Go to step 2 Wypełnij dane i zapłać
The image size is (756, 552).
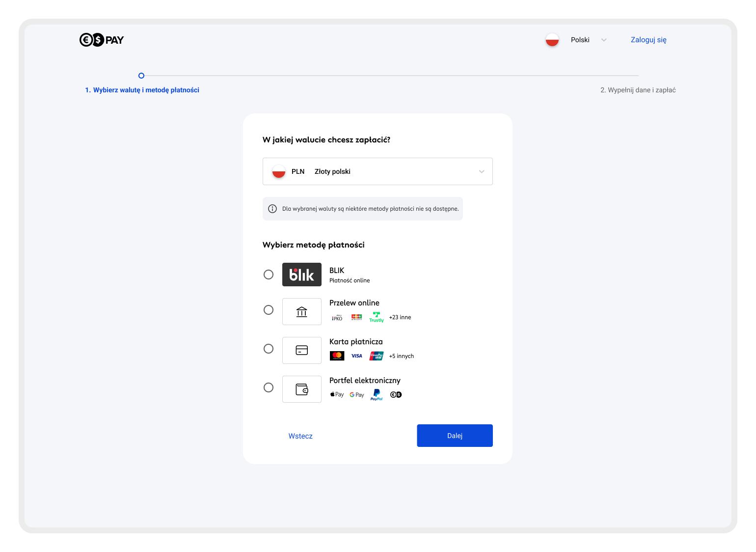(638, 90)
